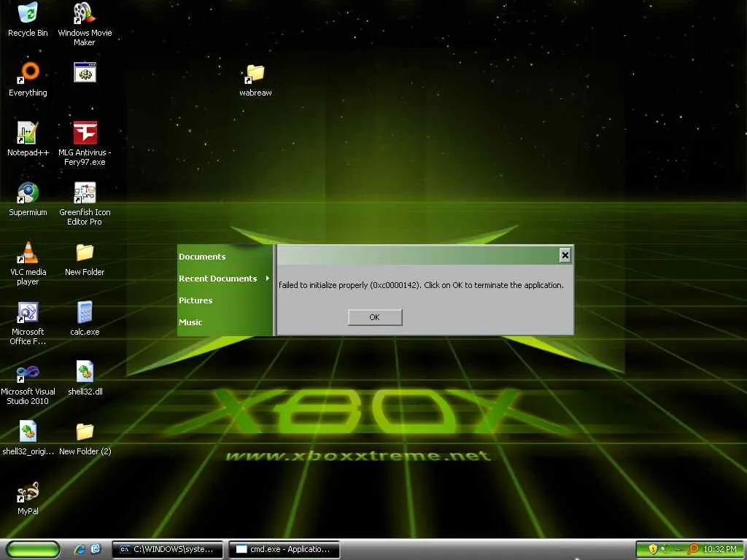Viewport: 747px width, 560px height.
Task: Click the green Start button
Action: click(x=34, y=549)
